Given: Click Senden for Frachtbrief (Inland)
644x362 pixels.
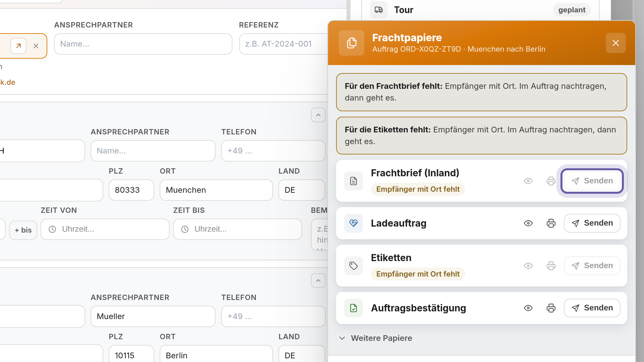Looking at the screenshot, I should (592, 181).
